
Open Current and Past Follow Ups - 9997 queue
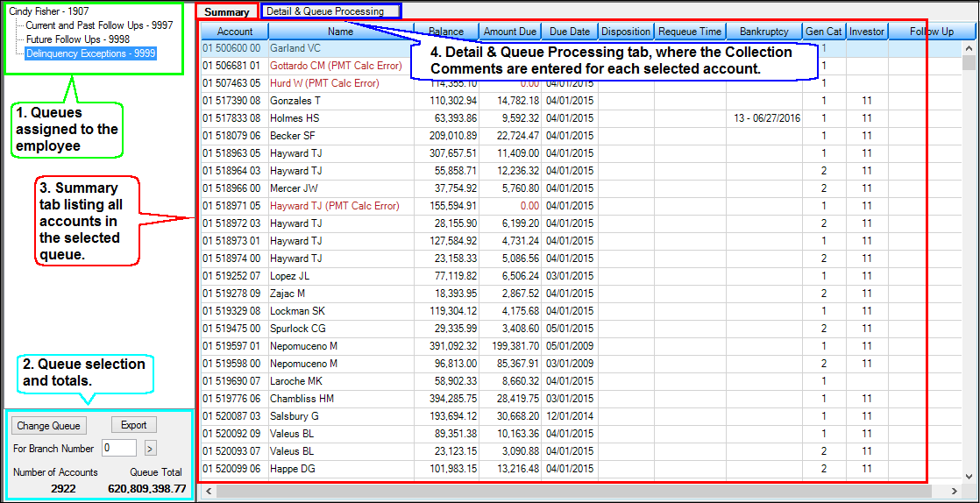[99, 25]
